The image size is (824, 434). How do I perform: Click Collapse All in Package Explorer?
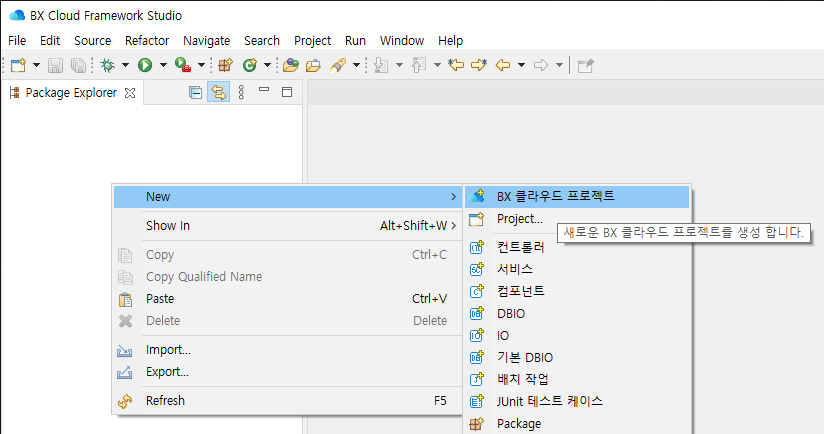(x=196, y=93)
